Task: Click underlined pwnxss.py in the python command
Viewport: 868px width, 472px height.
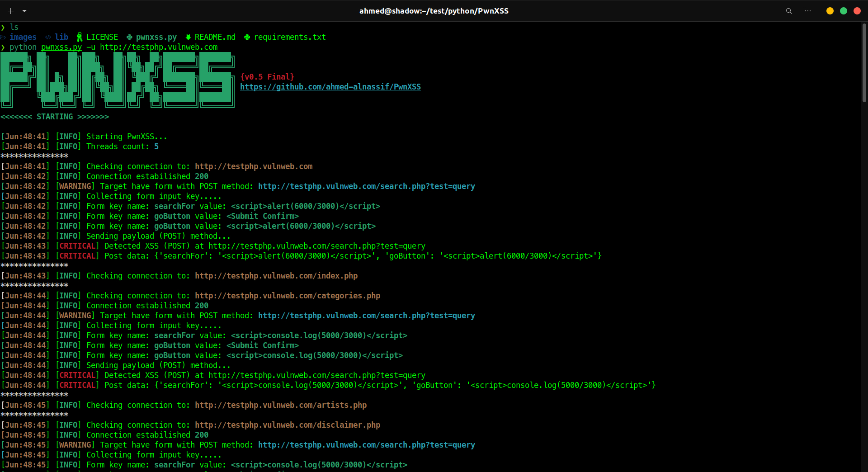Action: tap(61, 47)
